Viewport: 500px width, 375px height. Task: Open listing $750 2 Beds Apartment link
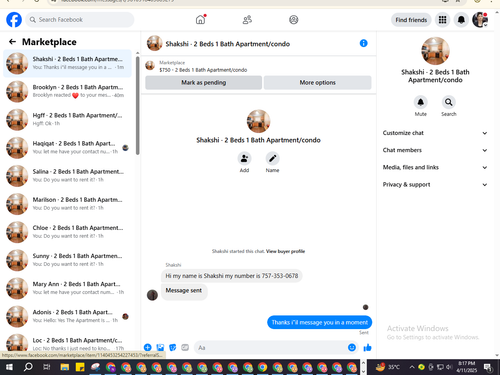(x=203, y=70)
